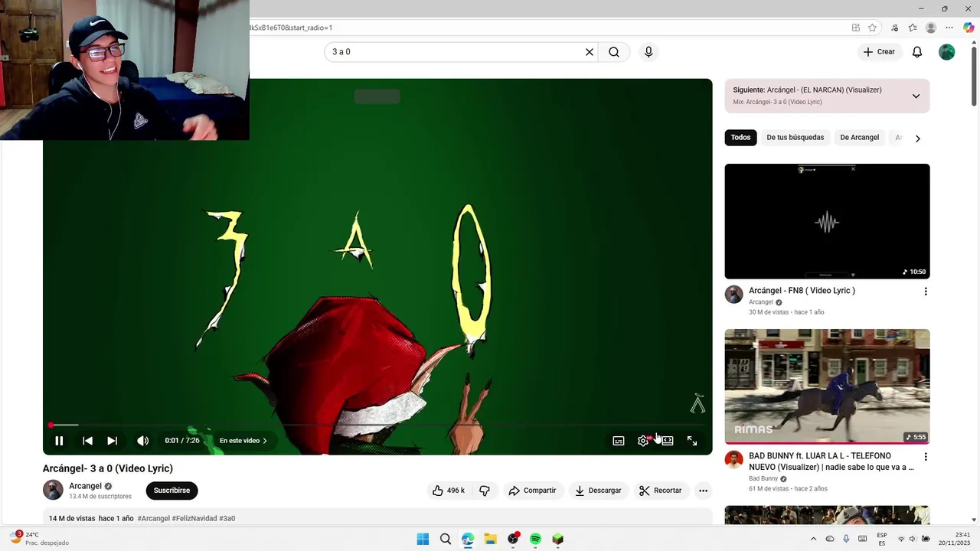Screen dimensions: 980x551
Task: Open YouTube notifications bell
Action: [x=917, y=52]
